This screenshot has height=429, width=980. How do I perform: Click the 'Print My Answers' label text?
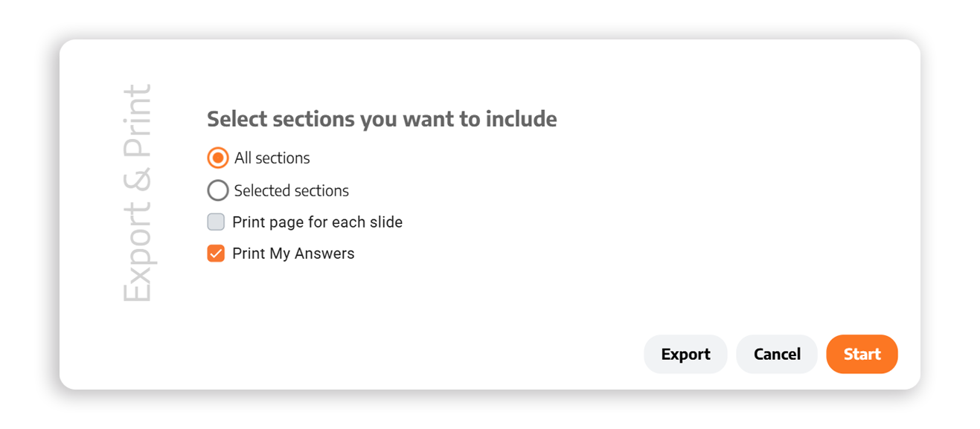coord(293,254)
